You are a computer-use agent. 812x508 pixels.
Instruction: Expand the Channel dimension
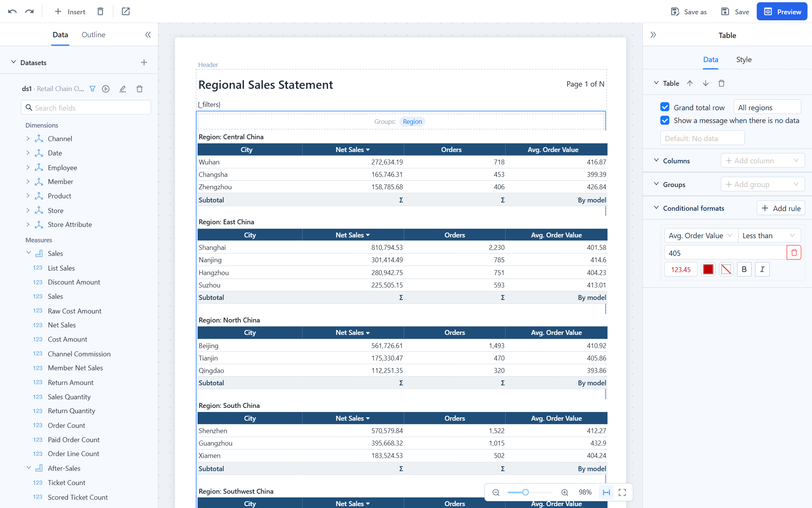(x=28, y=138)
